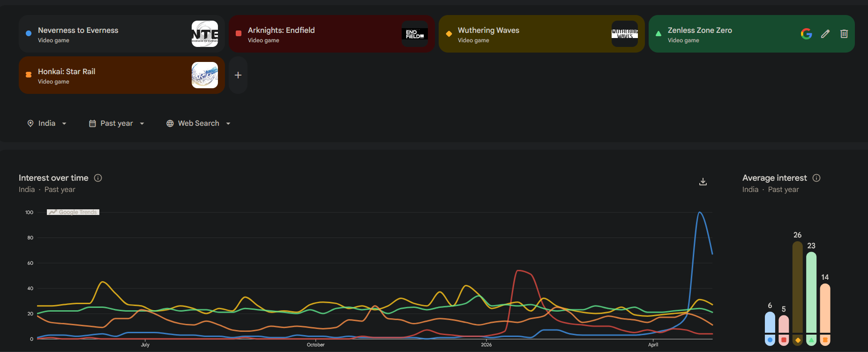This screenshot has width=868, height=352.
Task: Click the Neverness to Everness NTE thumbnail
Action: coord(205,34)
